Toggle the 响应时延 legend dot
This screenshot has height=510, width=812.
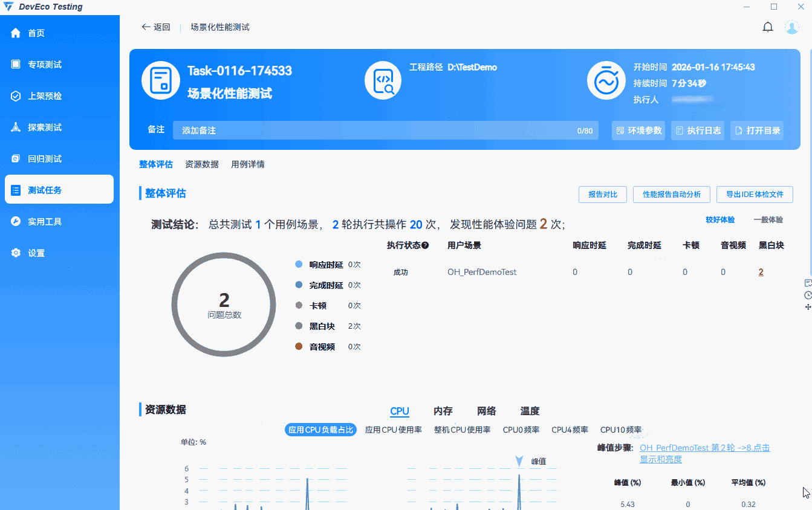299,265
